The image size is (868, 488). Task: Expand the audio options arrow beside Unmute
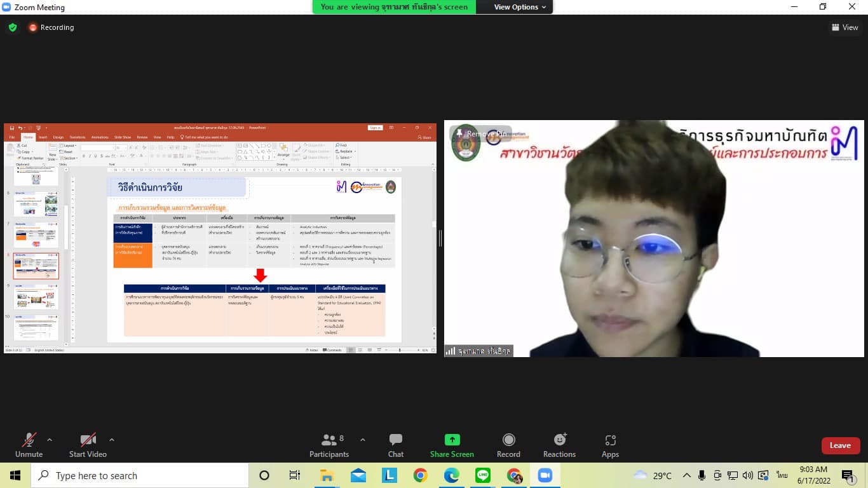click(50, 440)
